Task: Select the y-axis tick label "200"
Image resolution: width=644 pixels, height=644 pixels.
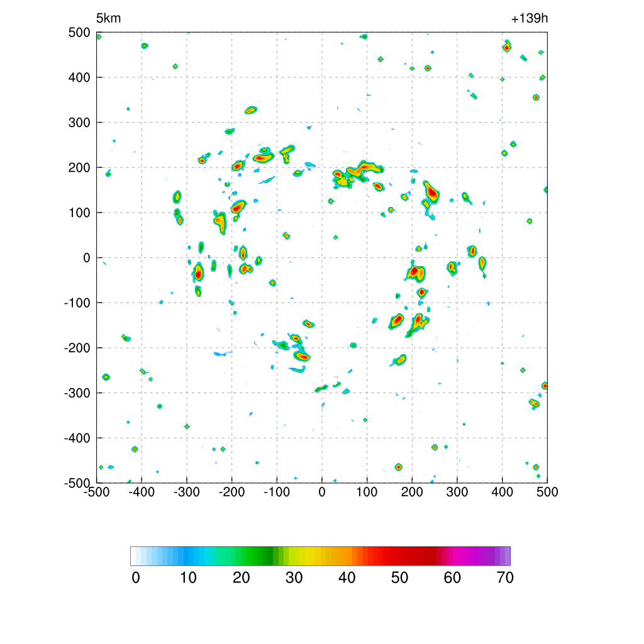Action: click(79, 167)
